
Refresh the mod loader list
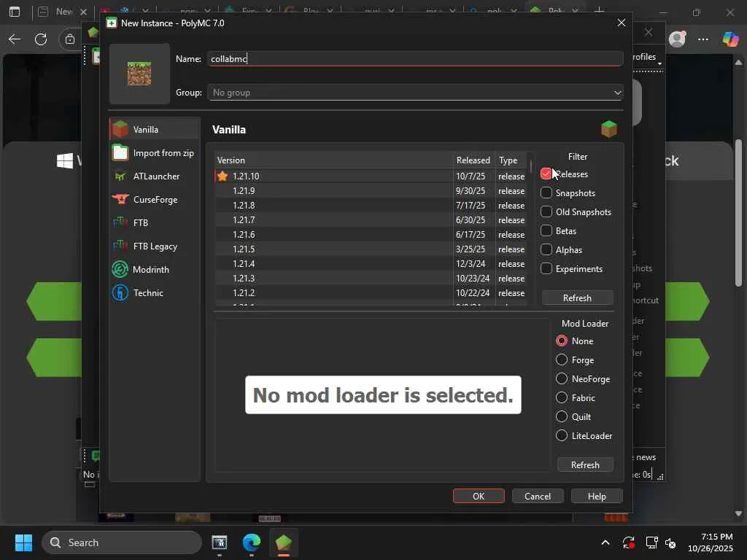585,464
